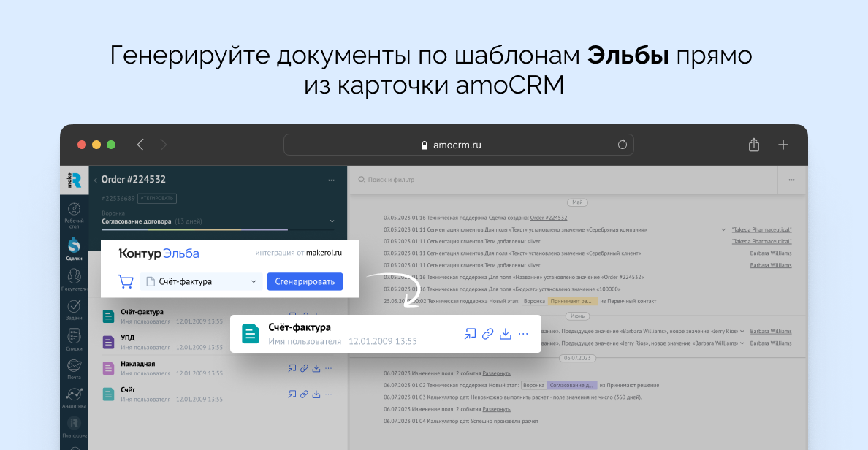Screen dimensions: 868x450
Task: Open the Рабочий стол sidebar section
Action: click(75, 215)
